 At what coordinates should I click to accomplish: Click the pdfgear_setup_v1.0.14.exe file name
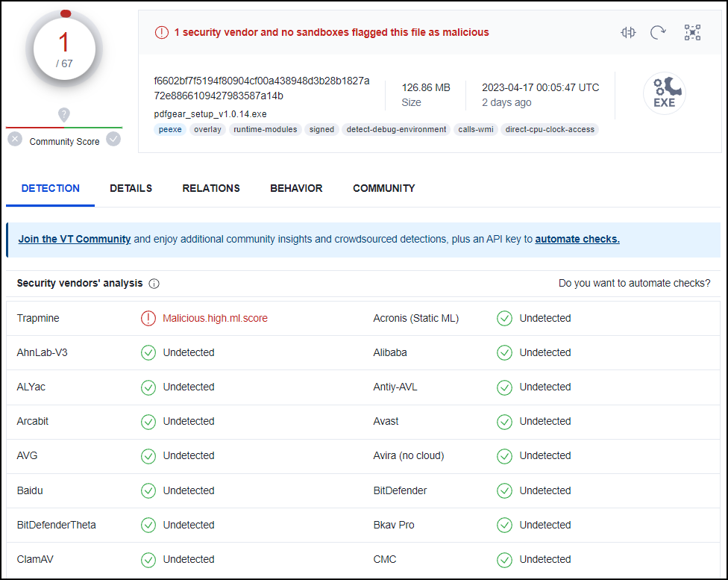(x=210, y=114)
